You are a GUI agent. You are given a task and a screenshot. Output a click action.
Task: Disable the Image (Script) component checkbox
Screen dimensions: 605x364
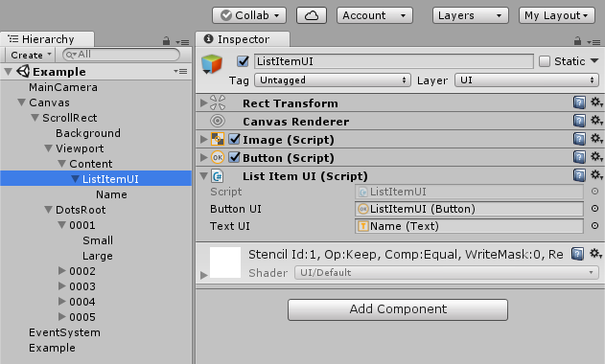[x=234, y=139]
